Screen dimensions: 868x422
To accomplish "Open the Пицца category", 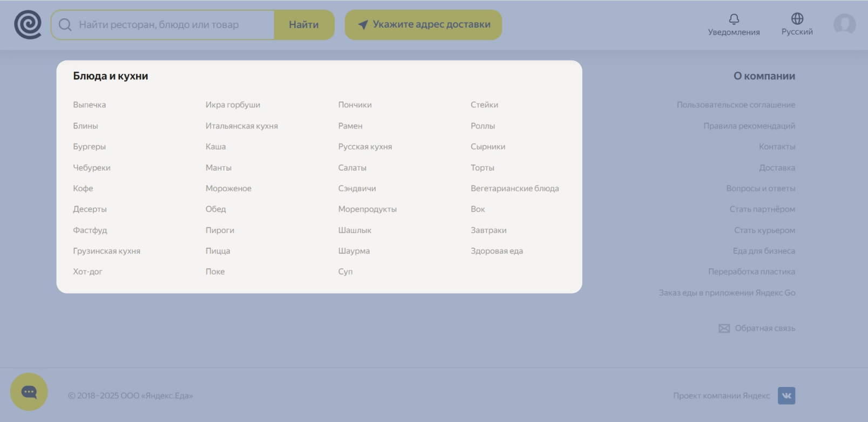I will click(x=218, y=251).
